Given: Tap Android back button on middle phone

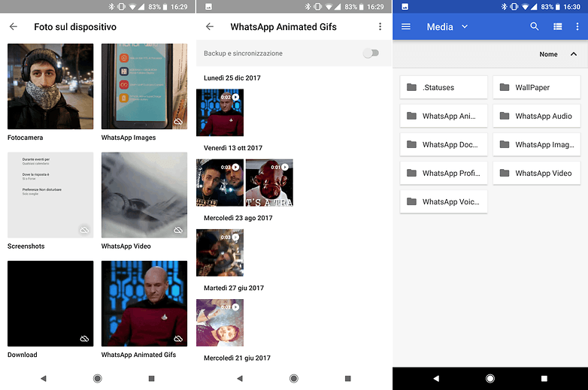Looking at the screenshot, I should (240, 379).
